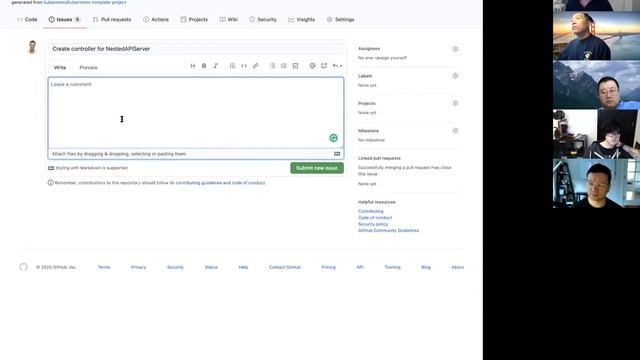Click the Grammarly icon in comment box
This screenshot has width=640, height=360.
[333, 138]
